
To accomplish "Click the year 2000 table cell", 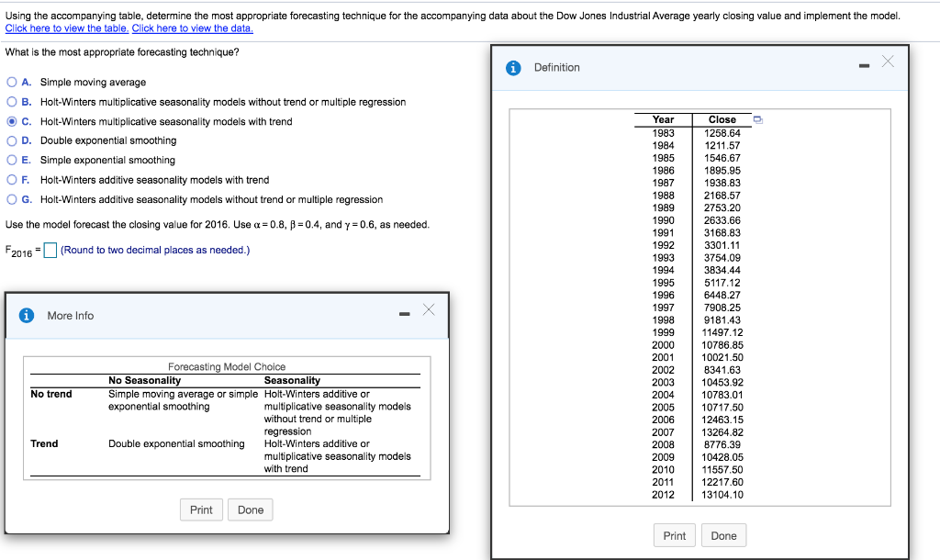I will (663, 345).
